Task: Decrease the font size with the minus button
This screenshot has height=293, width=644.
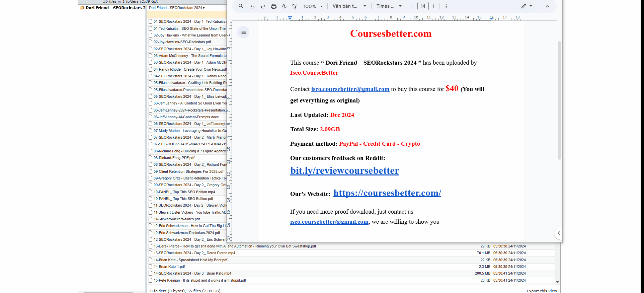Action: (x=412, y=6)
